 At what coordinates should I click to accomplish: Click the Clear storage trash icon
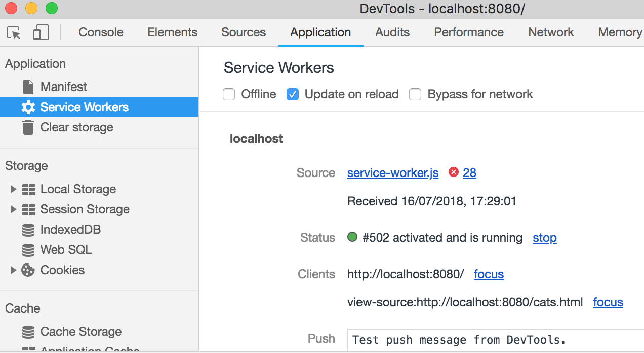(28, 127)
